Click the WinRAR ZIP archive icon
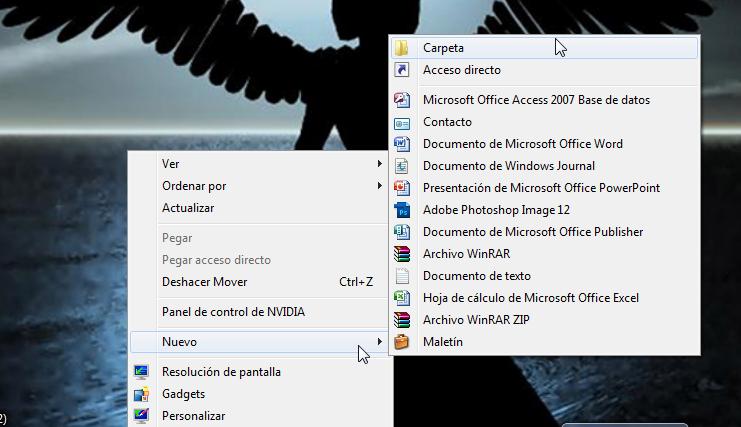 click(402, 320)
